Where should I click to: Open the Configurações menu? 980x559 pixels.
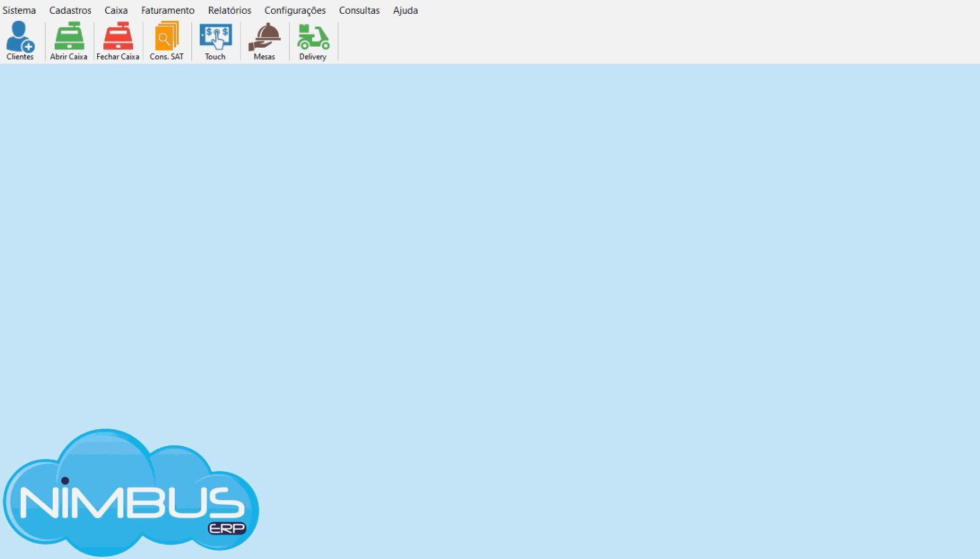click(295, 10)
